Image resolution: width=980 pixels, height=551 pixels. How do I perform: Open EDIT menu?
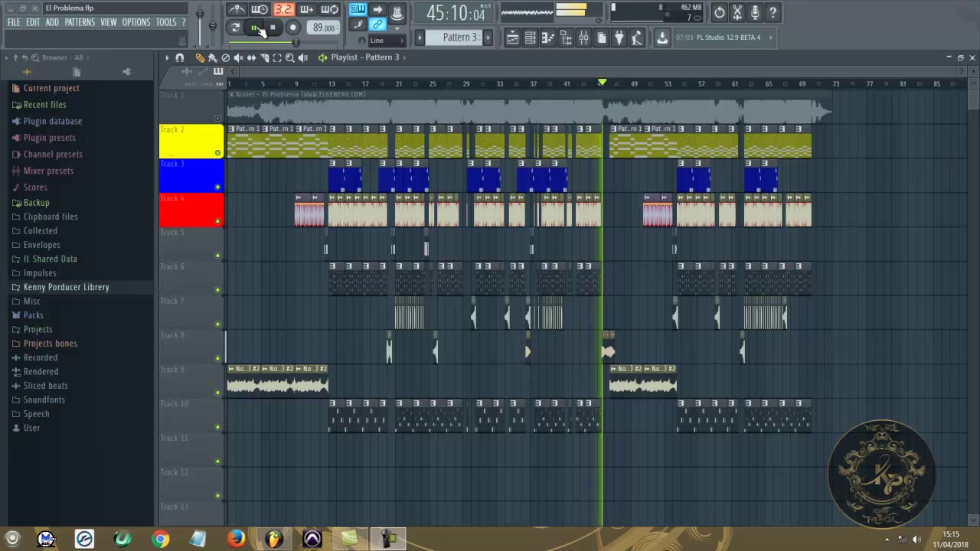point(33,22)
